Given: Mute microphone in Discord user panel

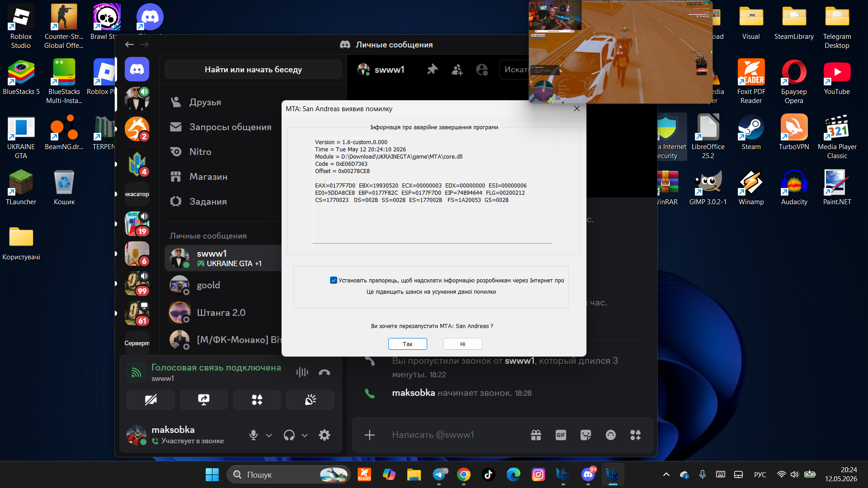Looking at the screenshot, I should [x=253, y=435].
